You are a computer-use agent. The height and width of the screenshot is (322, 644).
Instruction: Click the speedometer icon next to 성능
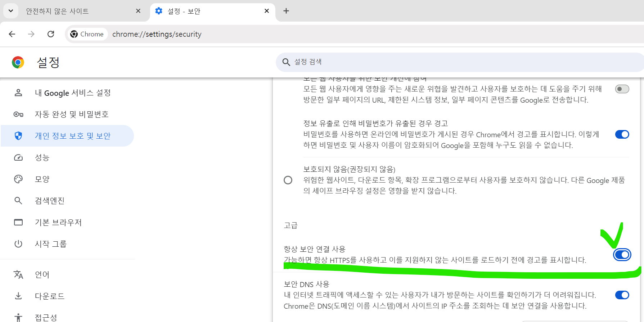coord(18,157)
